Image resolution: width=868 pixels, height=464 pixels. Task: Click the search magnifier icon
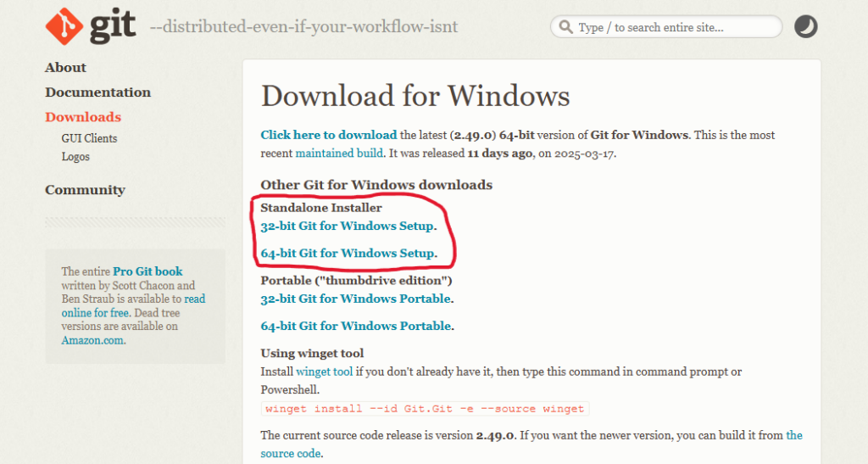[x=565, y=26]
